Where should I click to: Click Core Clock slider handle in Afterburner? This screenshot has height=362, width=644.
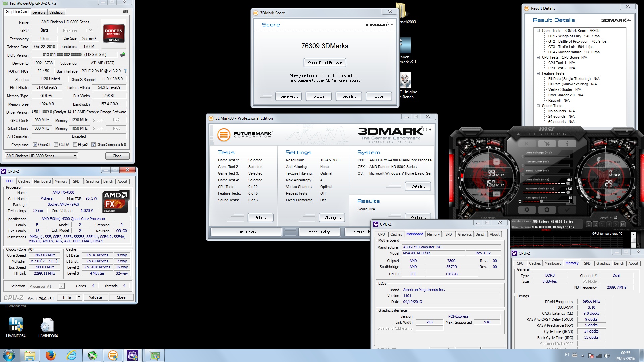(x=567, y=184)
